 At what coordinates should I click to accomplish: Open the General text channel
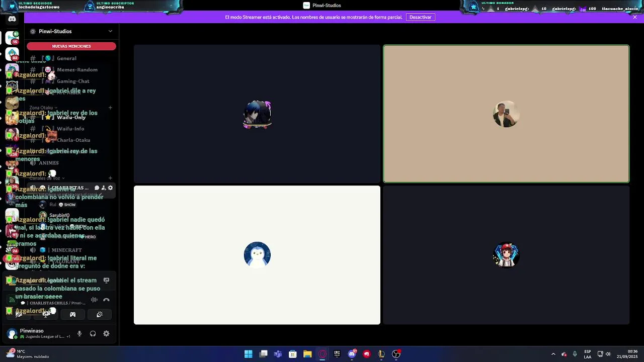[71, 58]
